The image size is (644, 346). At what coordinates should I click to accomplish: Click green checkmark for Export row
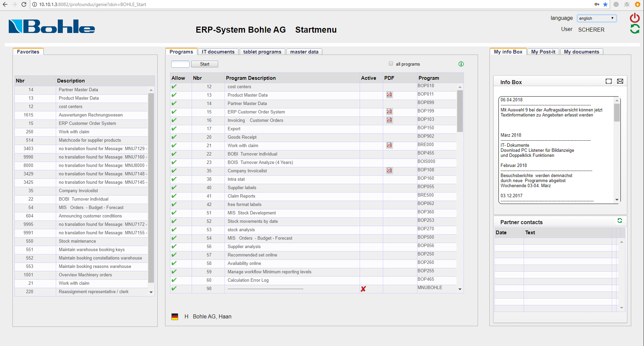click(x=174, y=129)
